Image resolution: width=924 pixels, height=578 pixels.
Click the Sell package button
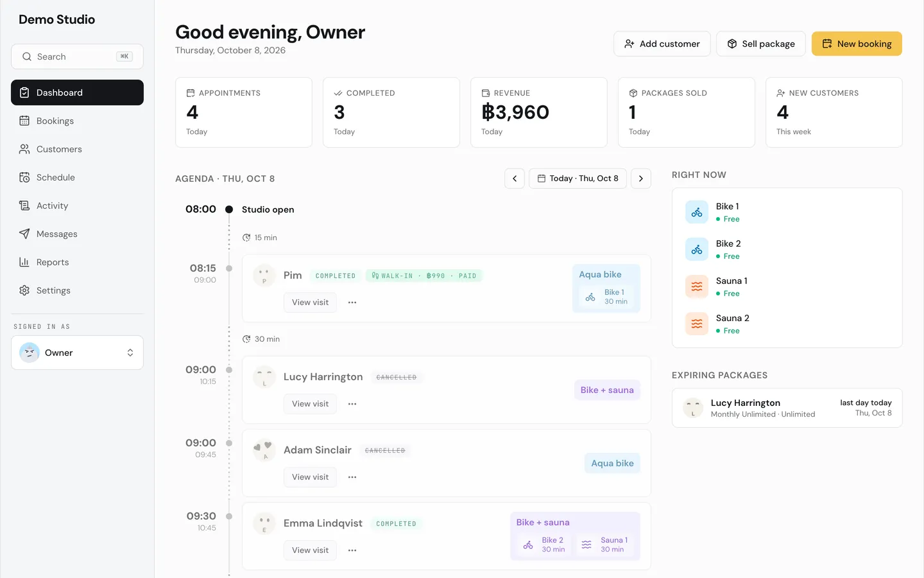click(x=760, y=44)
